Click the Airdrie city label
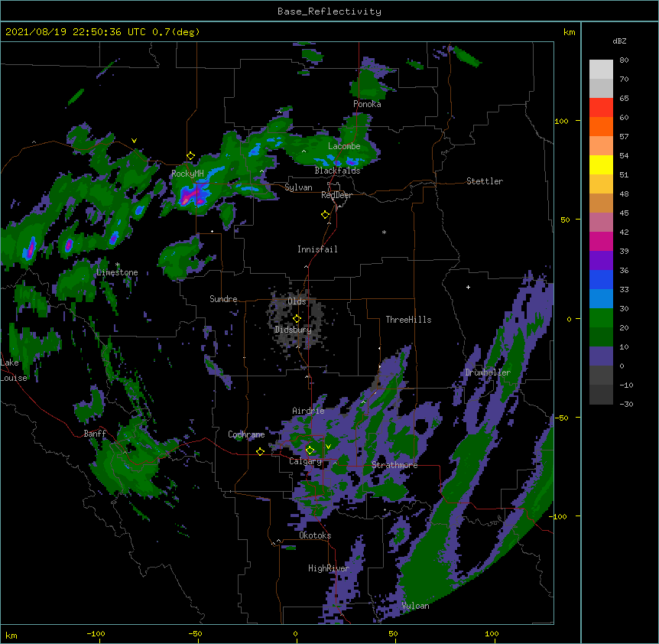This screenshot has width=659, height=644. pos(308,411)
